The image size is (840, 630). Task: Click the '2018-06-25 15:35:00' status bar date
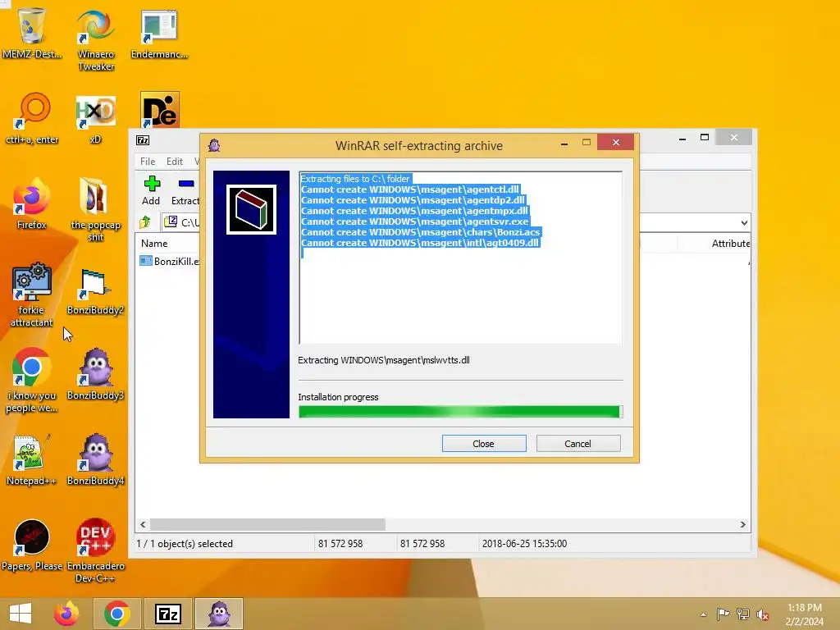(524, 543)
